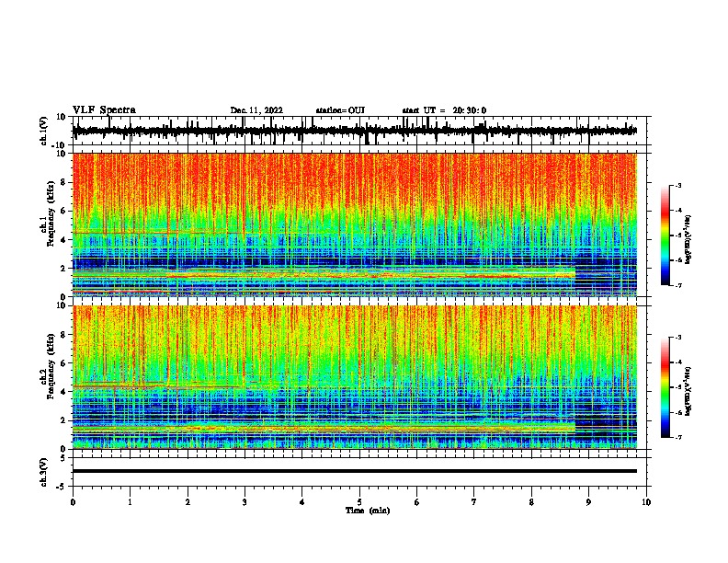Click the "7" minute tick on time axis
This screenshot has height=563, width=728.
coord(474,502)
